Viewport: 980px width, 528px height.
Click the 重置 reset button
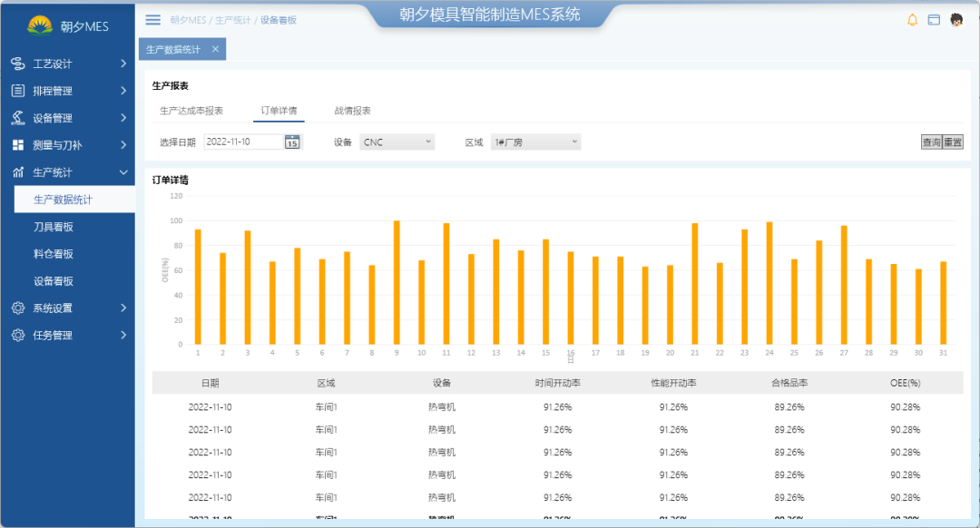point(953,142)
